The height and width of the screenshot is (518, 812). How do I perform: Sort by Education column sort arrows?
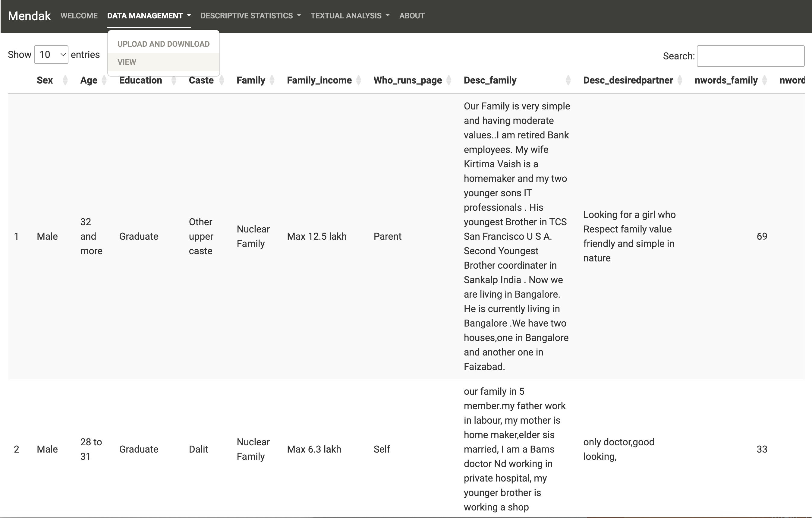pyautogui.click(x=174, y=80)
